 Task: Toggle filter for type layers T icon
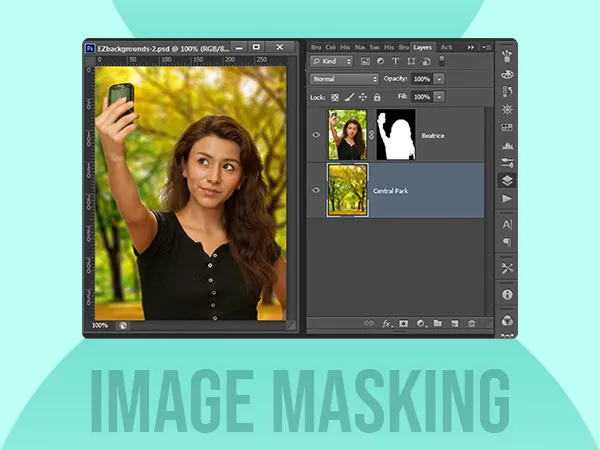(x=396, y=61)
